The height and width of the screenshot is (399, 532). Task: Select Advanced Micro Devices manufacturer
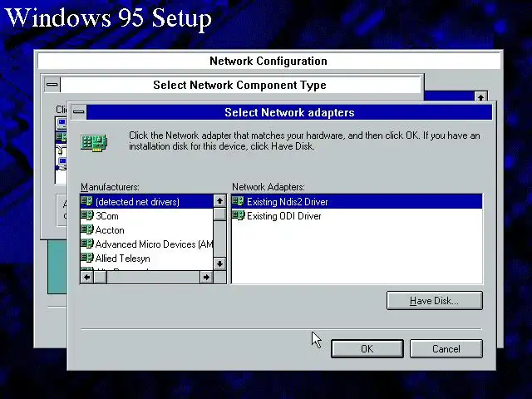(x=146, y=244)
